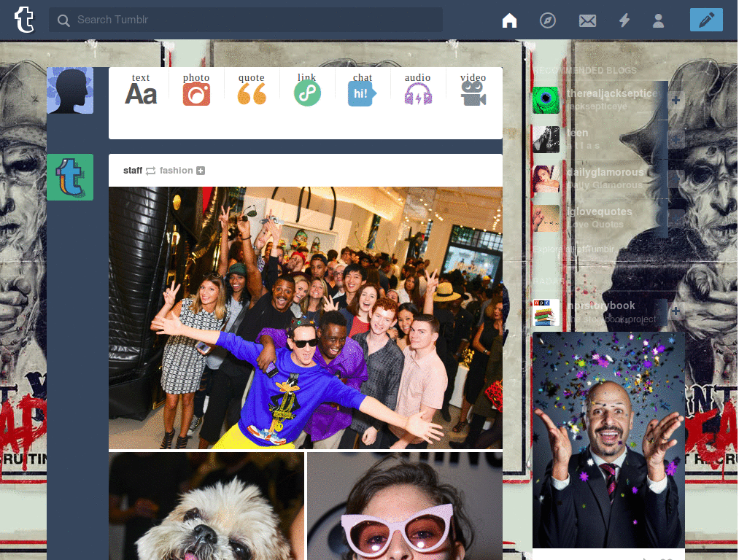This screenshot has width=747, height=560.
Task: Create a new quote post
Action: pyautogui.click(x=251, y=89)
